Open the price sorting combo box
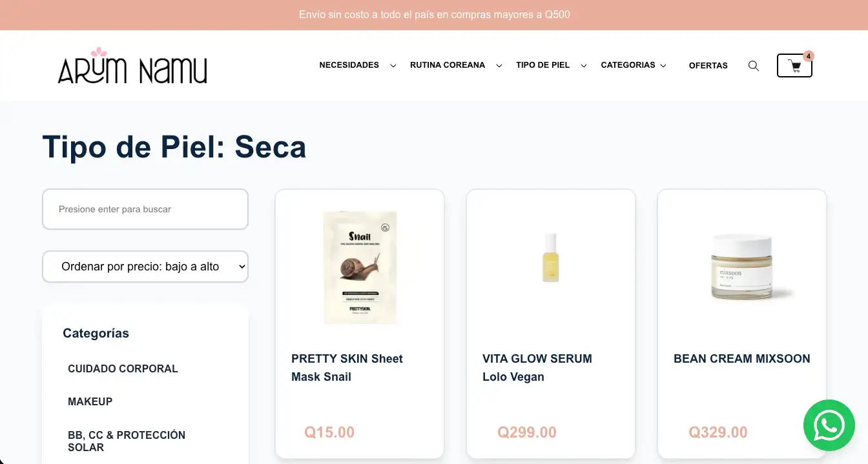This screenshot has width=868, height=464. (145, 266)
